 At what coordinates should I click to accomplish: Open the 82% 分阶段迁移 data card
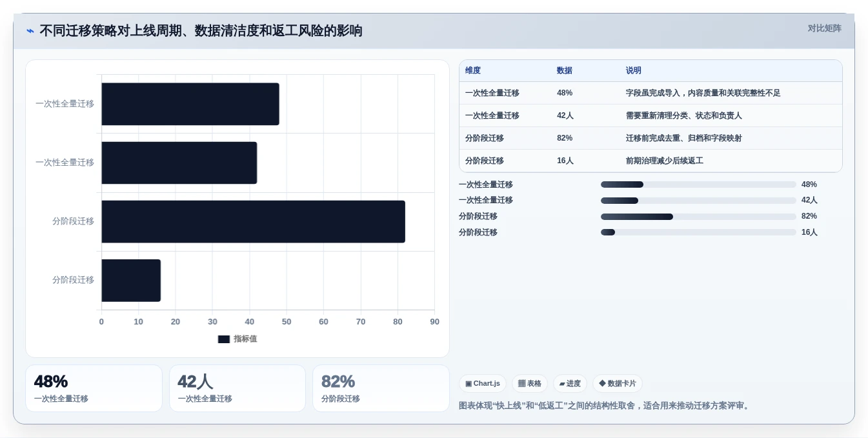click(x=381, y=388)
